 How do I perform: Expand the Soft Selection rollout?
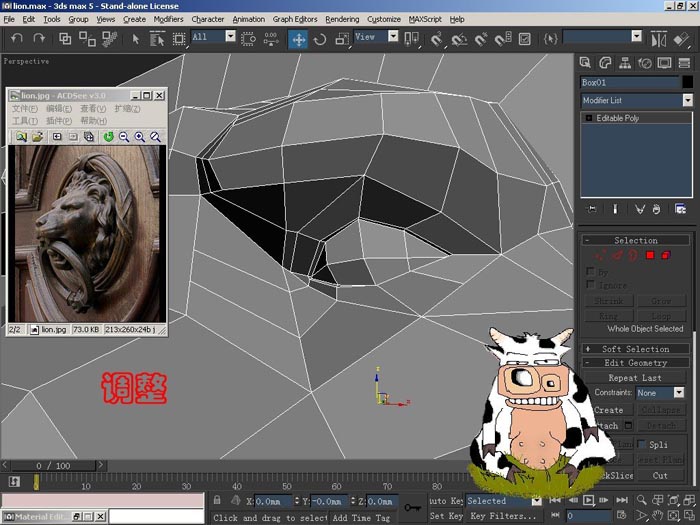(x=636, y=349)
